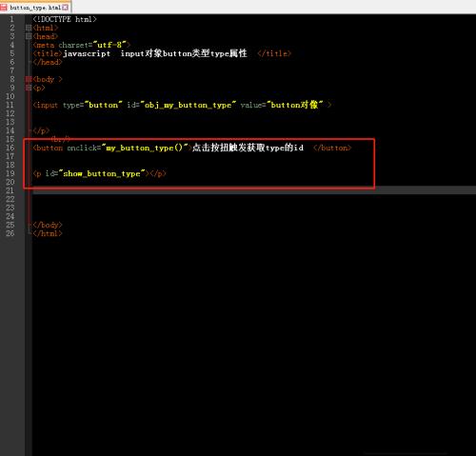Collapse the head tag fold marker

[29, 36]
